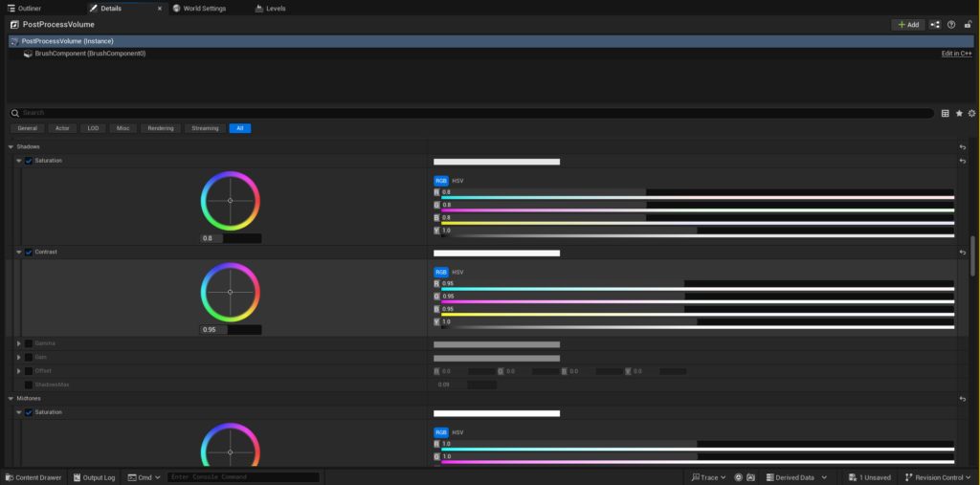Open the Cmd console type dropdown
The height and width of the screenshot is (485, 980).
(144, 477)
